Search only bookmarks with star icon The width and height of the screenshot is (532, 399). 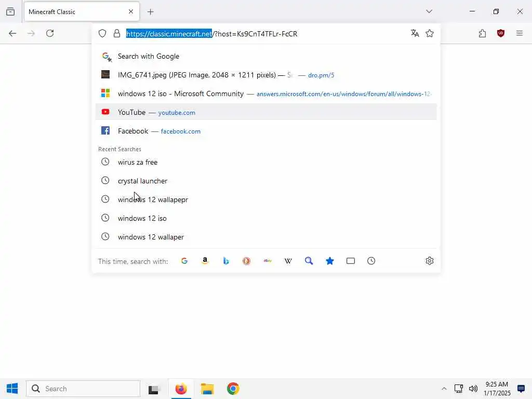330,261
